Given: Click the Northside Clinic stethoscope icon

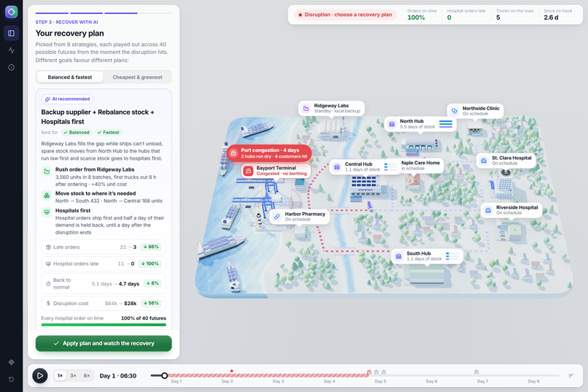Looking at the screenshot, I should pos(454,111).
